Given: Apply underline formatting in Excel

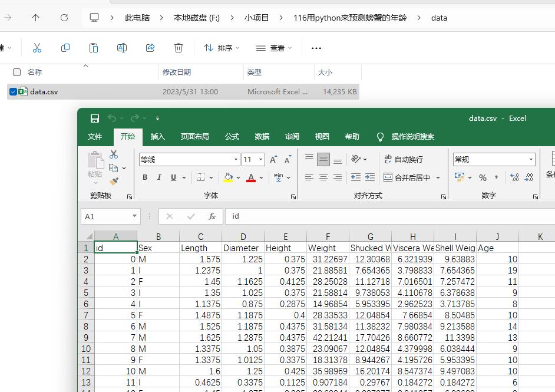Looking at the screenshot, I should 173,177.
